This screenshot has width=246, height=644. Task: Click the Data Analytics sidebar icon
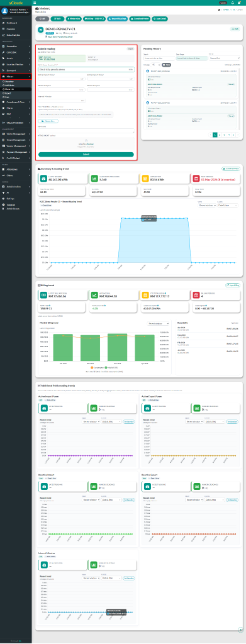pyautogui.click(x=3, y=35)
